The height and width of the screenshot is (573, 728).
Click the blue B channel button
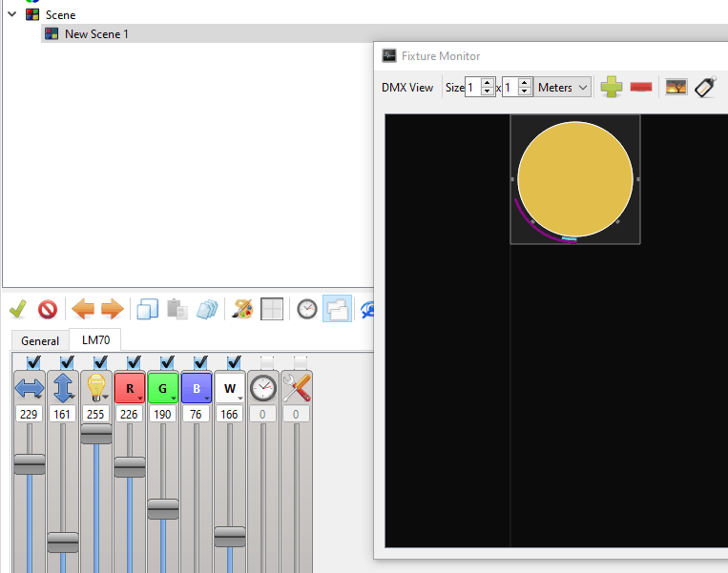click(x=197, y=388)
